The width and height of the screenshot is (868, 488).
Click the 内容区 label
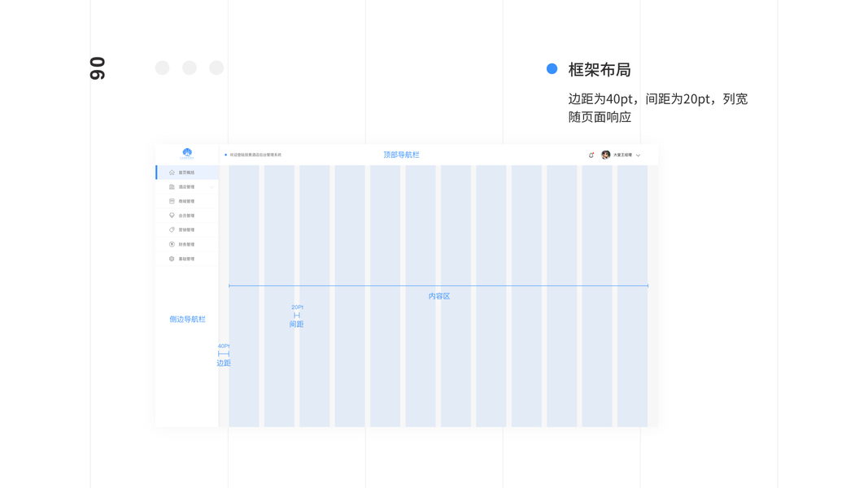tap(439, 297)
